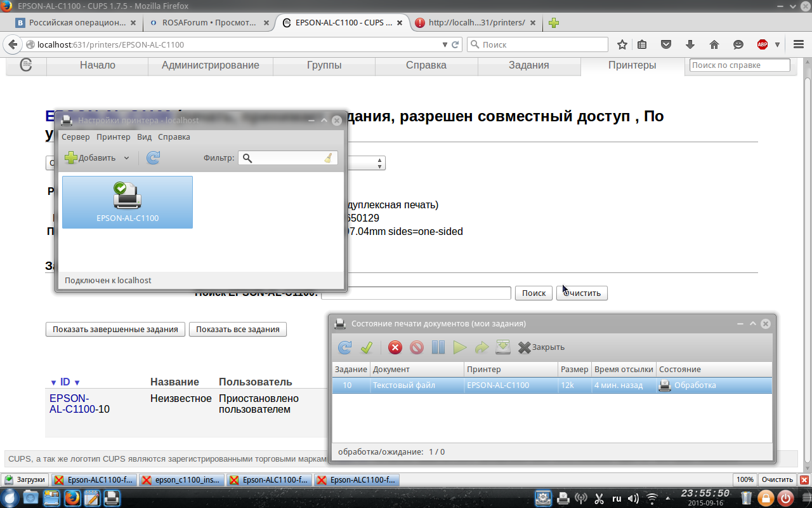Click Очистить in the downloads bar

coord(777,480)
